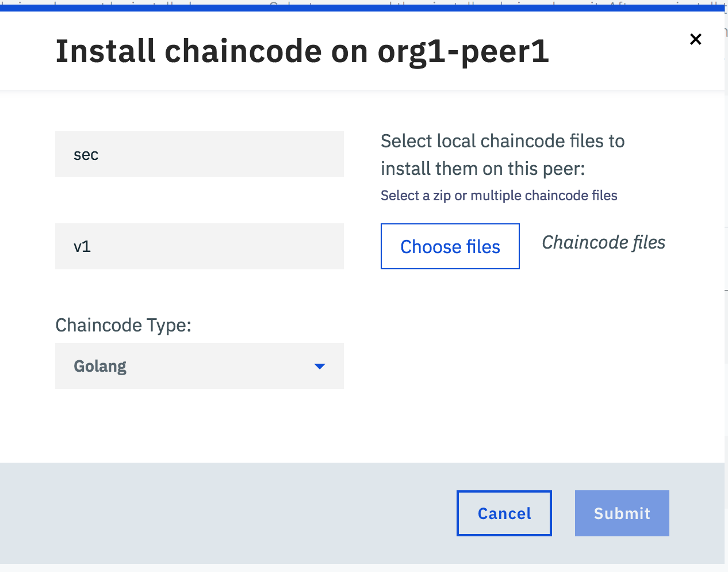This screenshot has width=728, height=572.
Task: Click the blue bar atop the dialog
Action: (x=362, y=8)
